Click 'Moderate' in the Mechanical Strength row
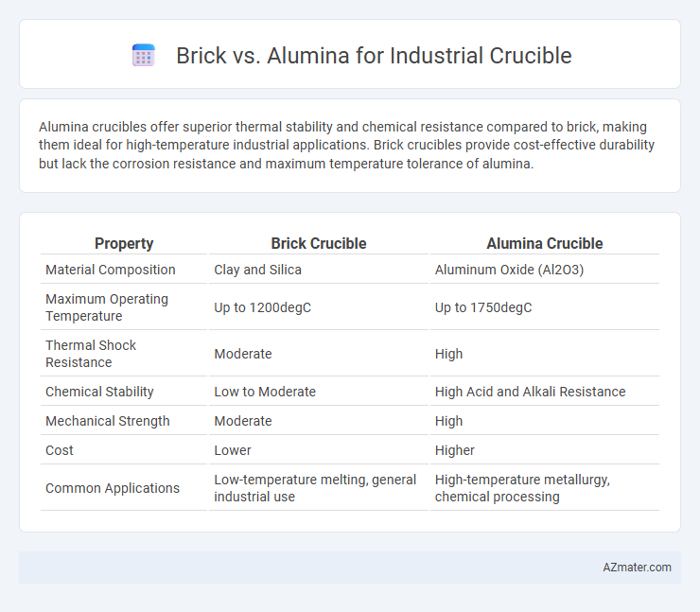Screen dimensions: 700x612 [243, 421]
